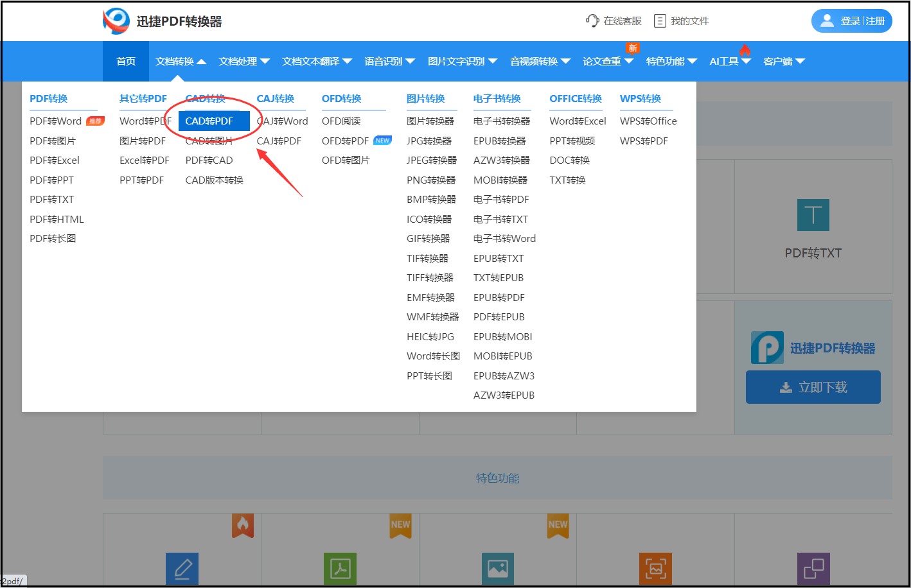This screenshot has height=588, width=911.
Task: Choose WPS转PDF from the menu
Action: point(644,141)
